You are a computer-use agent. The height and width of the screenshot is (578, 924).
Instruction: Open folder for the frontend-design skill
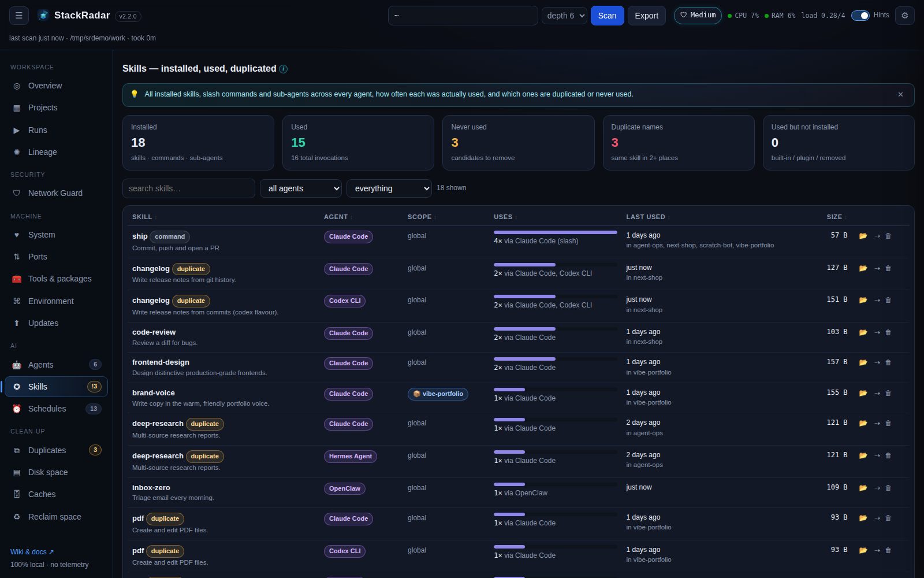(863, 362)
